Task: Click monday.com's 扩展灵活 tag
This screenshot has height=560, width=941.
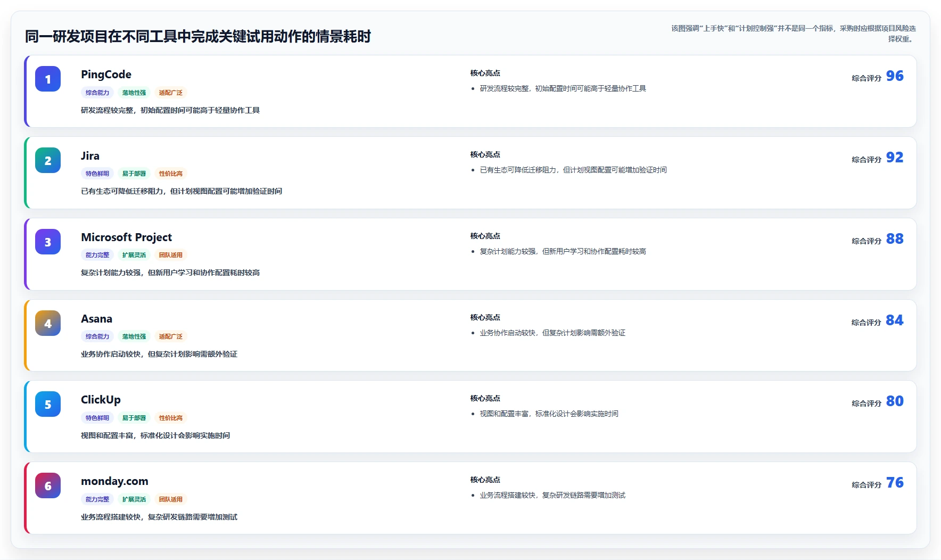Action: coord(134,499)
